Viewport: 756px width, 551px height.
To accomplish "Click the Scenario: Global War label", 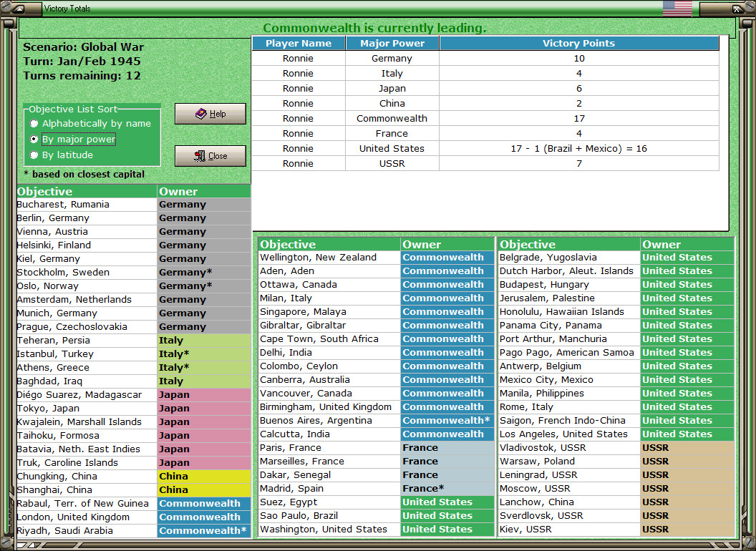I will pos(84,47).
